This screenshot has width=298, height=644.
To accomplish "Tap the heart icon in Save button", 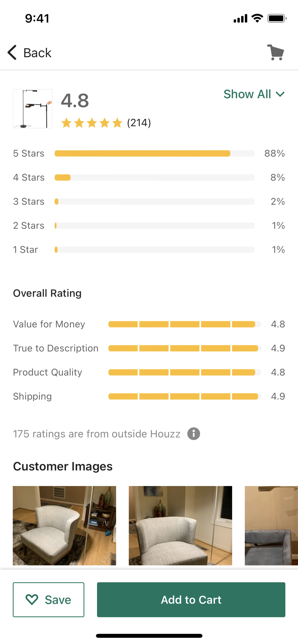I will pyautogui.click(x=32, y=600).
